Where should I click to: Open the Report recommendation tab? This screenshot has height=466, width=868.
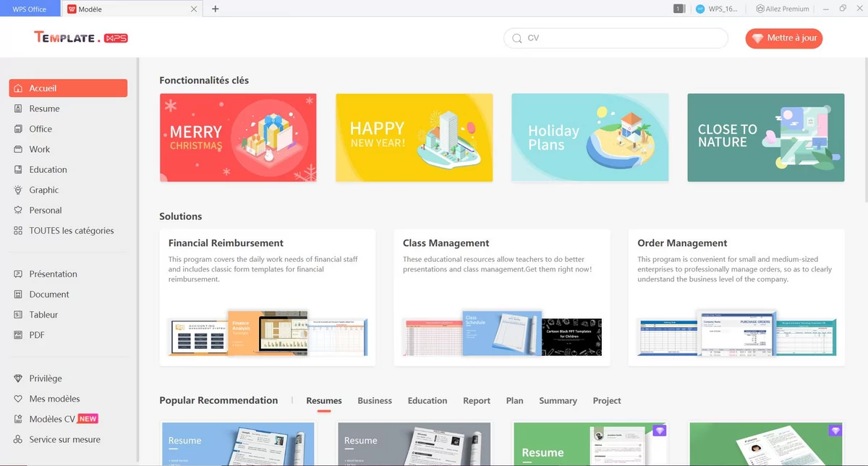pos(477,401)
